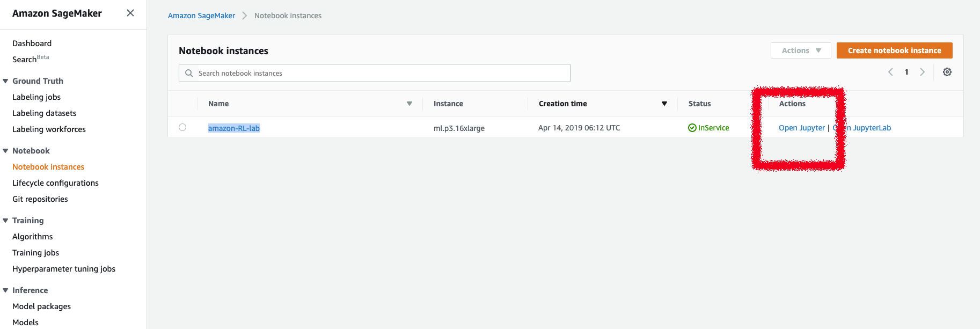Open Algorithms under Training
980x329 pixels.
click(x=33, y=237)
